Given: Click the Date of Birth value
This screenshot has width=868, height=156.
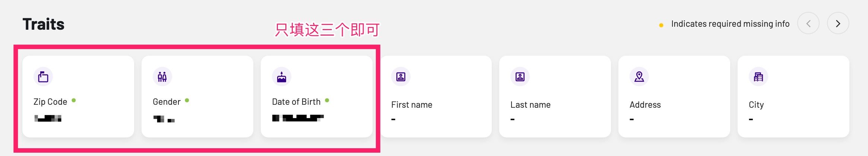Looking at the screenshot, I should (x=298, y=118).
